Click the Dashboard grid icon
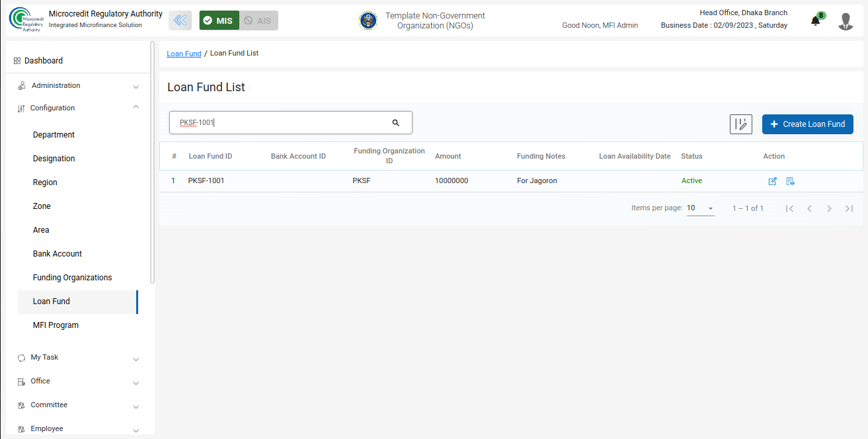 pyautogui.click(x=17, y=61)
